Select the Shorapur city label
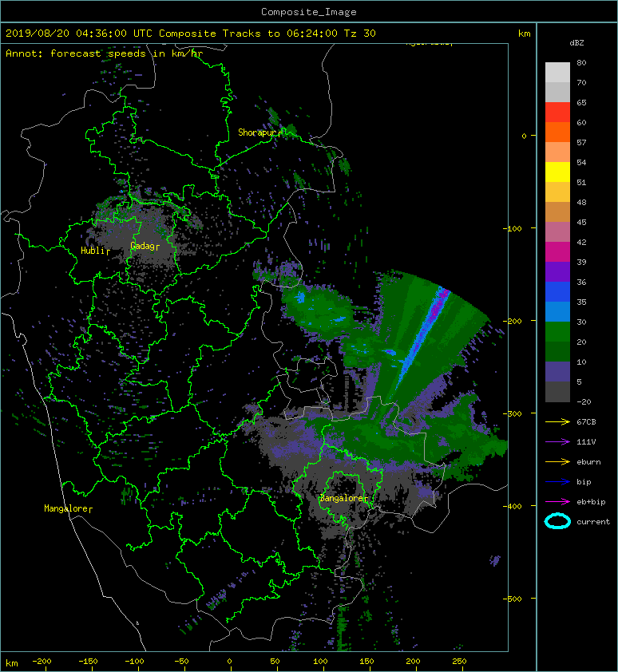Screen dimensions: 618x672 click(x=259, y=132)
